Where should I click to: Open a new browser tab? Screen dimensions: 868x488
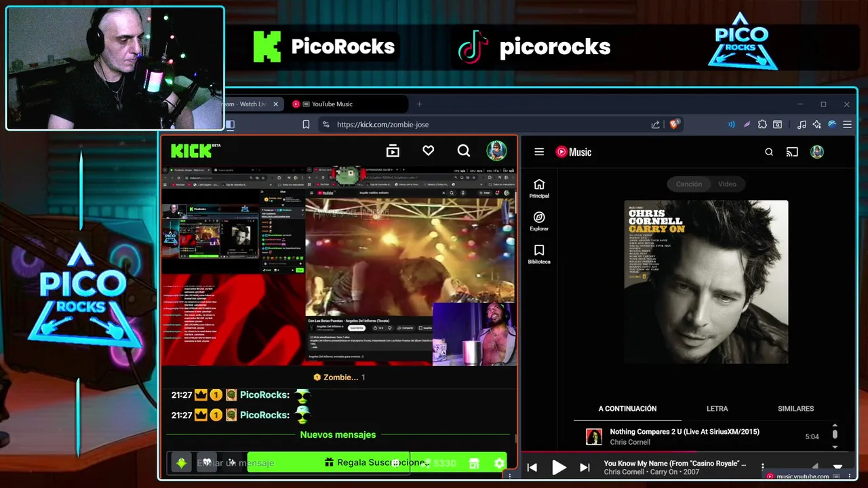point(419,104)
